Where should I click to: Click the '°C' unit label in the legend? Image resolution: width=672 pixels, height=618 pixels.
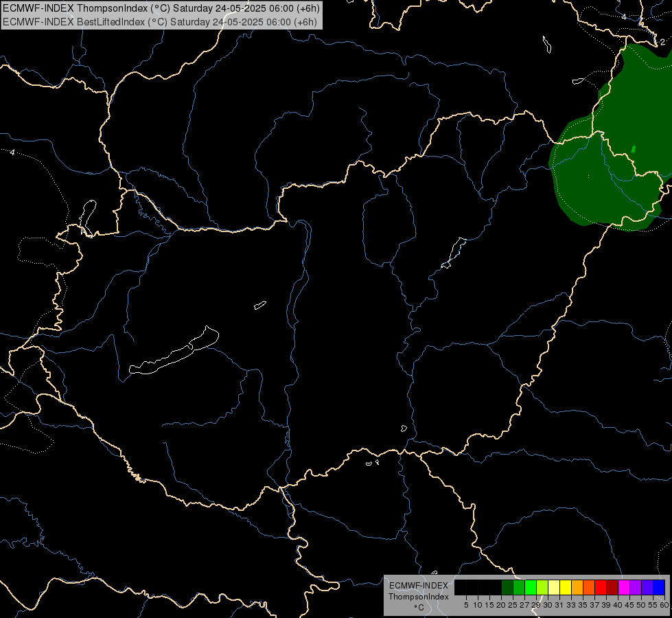[419, 608]
